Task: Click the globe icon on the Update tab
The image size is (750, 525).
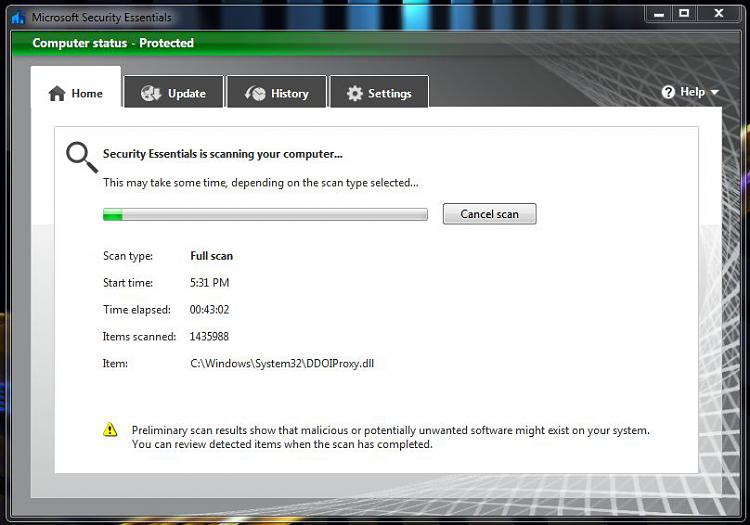Action: [151, 93]
